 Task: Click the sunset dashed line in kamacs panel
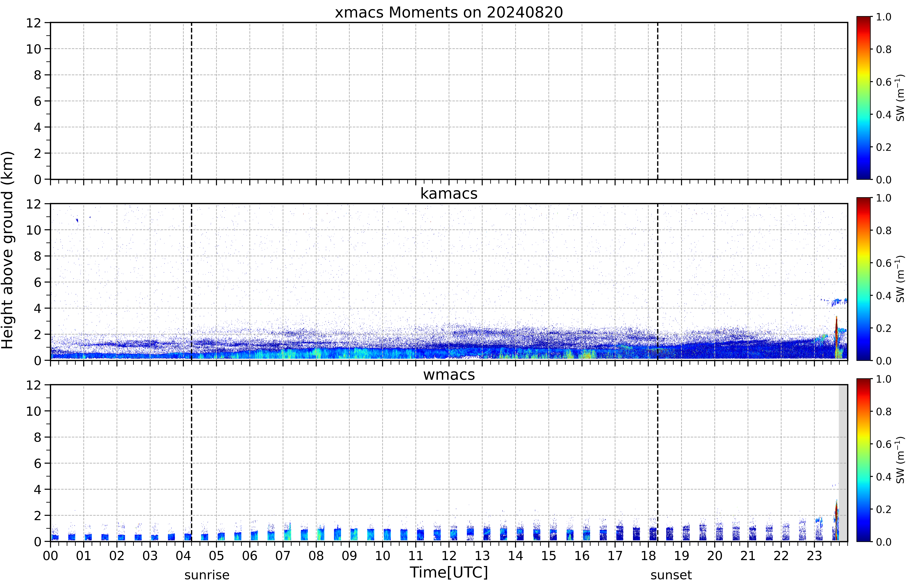[658, 282]
